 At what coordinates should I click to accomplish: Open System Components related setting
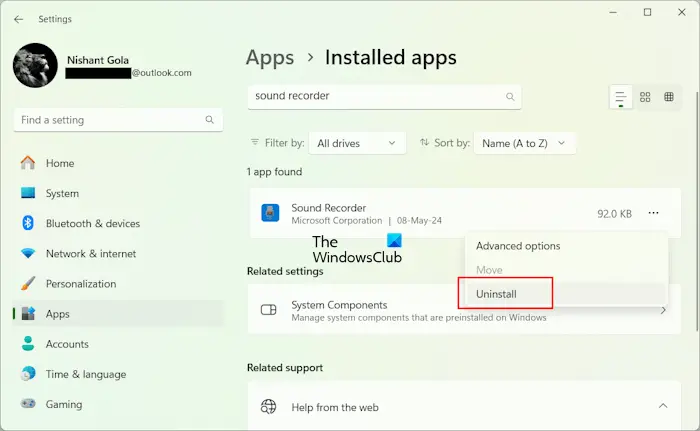point(464,310)
